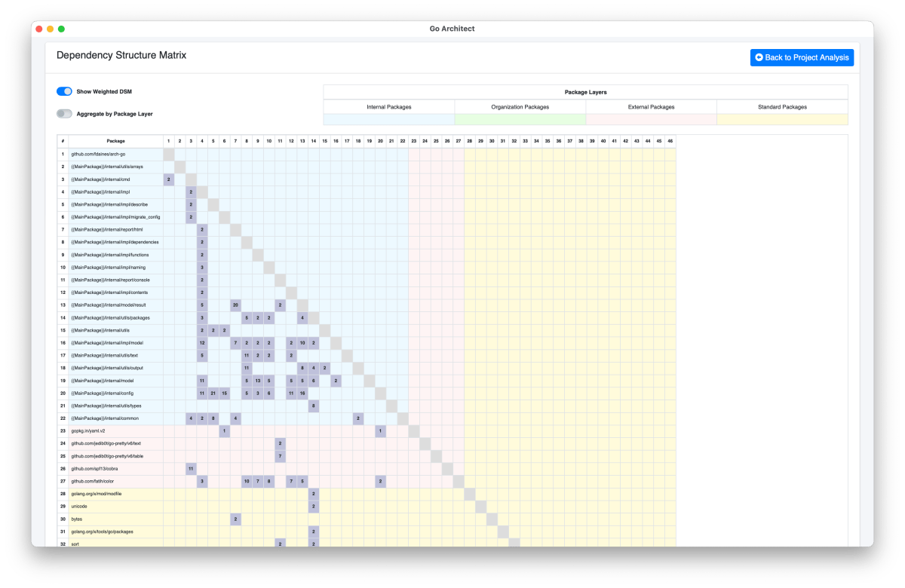Click the # column header
Viewport: 905px width, 588px height.
click(x=63, y=141)
